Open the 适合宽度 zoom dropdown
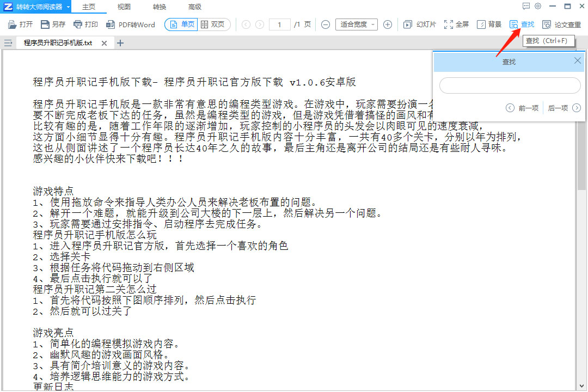 click(x=356, y=24)
